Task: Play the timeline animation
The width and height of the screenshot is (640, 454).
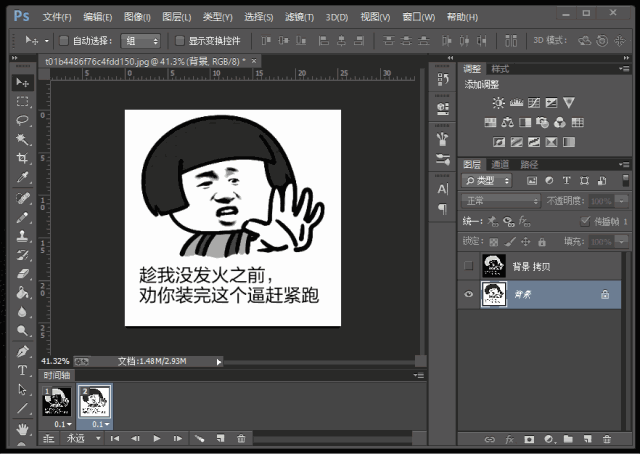Action: coord(157,438)
